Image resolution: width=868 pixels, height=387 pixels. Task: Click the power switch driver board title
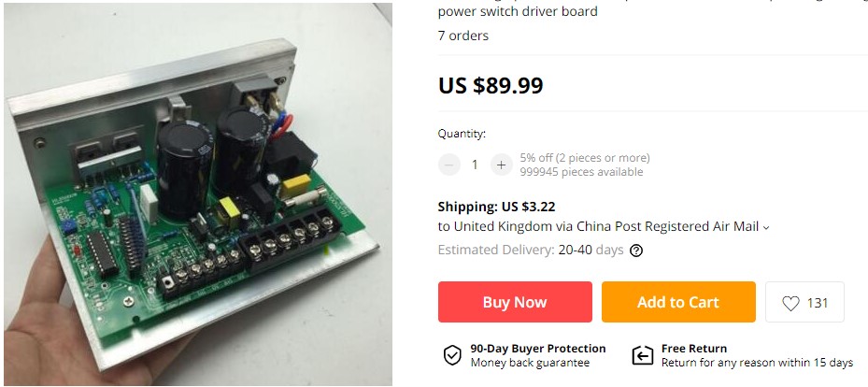tap(518, 11)
